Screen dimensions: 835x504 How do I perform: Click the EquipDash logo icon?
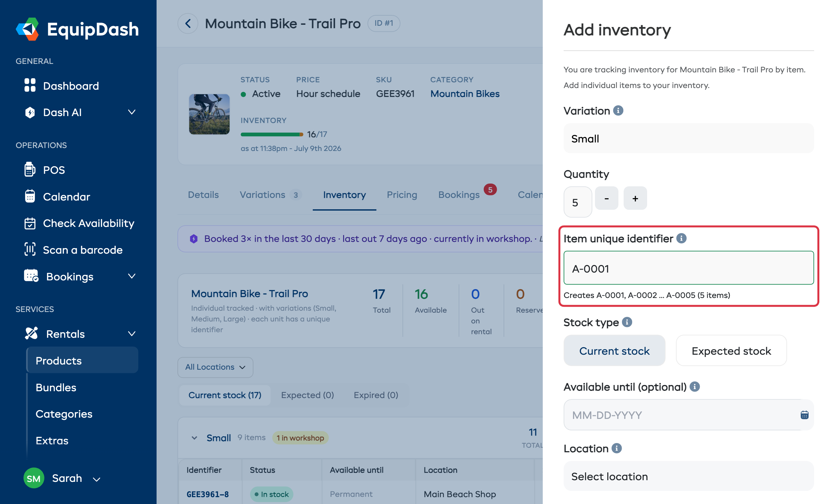point(28,29)
